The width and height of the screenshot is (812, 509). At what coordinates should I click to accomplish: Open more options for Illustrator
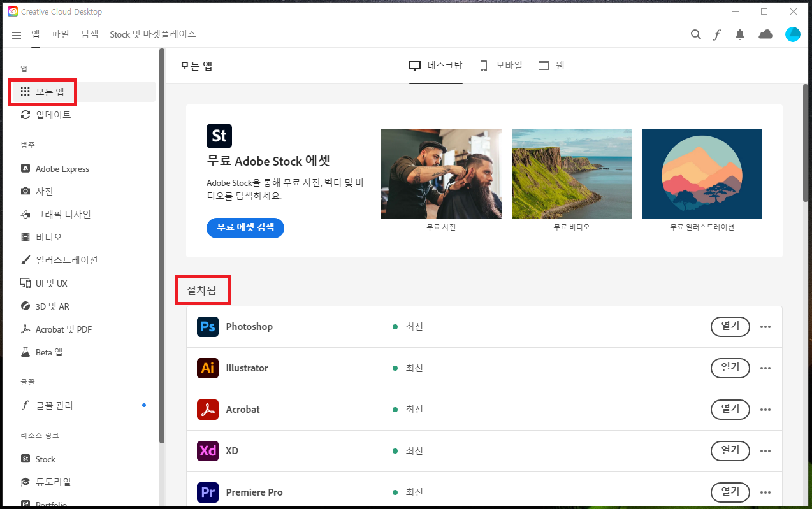tap(765, 368)
